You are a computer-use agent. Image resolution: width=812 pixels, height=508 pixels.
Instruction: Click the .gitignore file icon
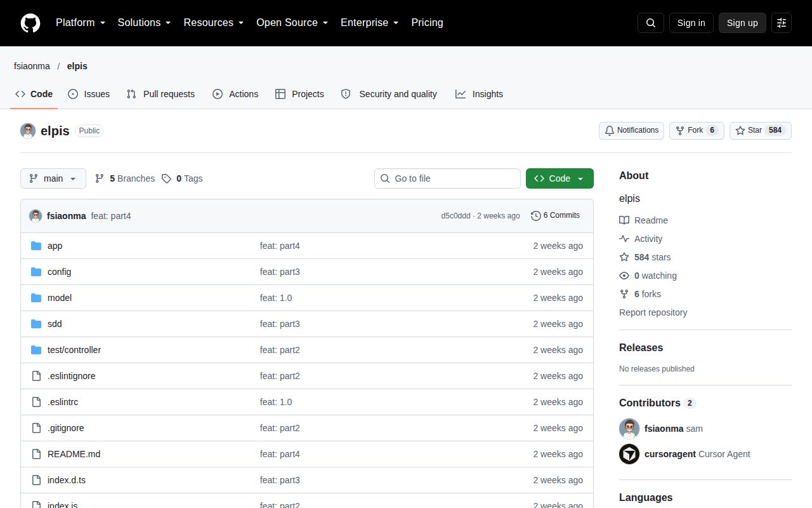pos(36,428)
